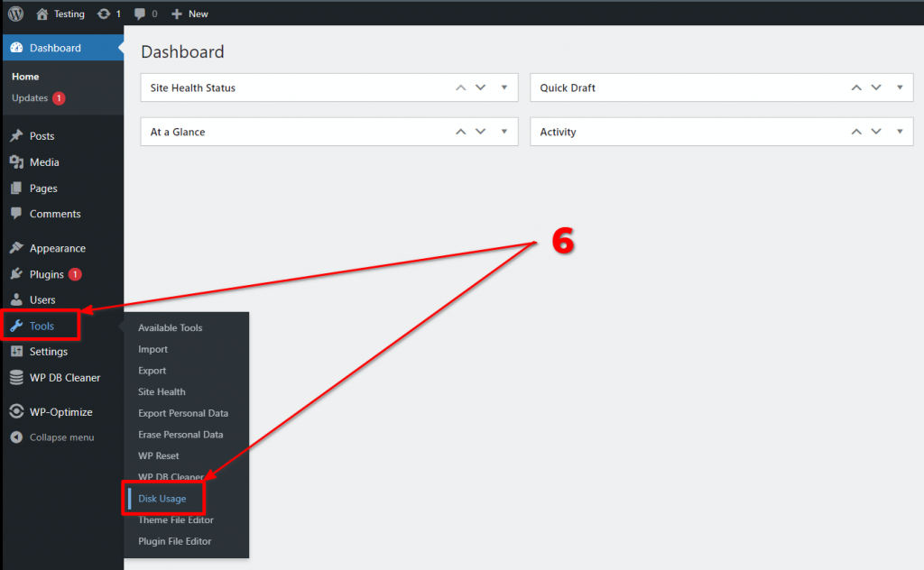Click the WP DB Cleaner database icon

[x=16, y=378]
